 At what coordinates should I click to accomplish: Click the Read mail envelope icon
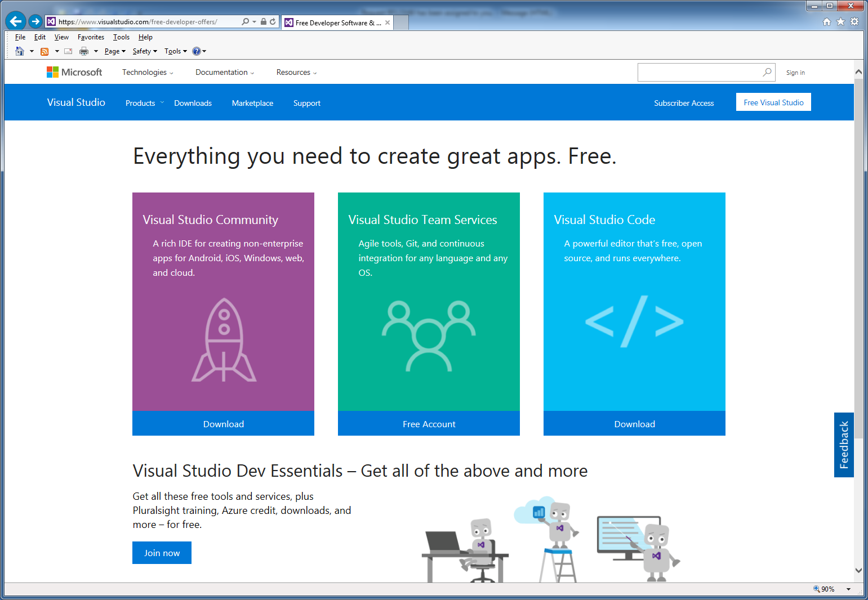[x=68, y=51]
